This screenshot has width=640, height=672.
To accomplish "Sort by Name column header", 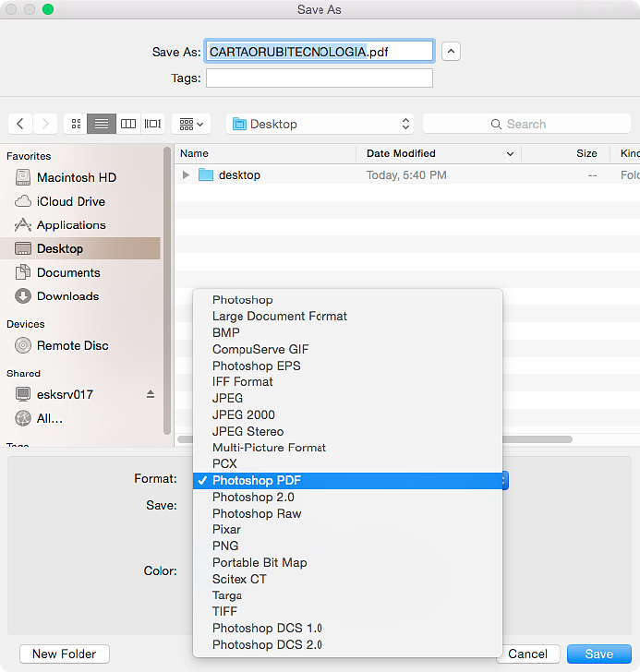I will (266, 153).
